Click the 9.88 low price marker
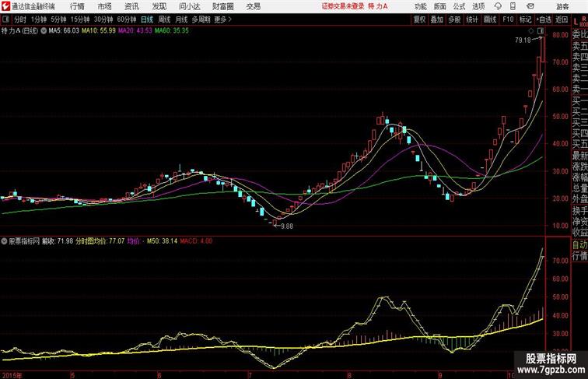The image size is (588, 379). 287,226
